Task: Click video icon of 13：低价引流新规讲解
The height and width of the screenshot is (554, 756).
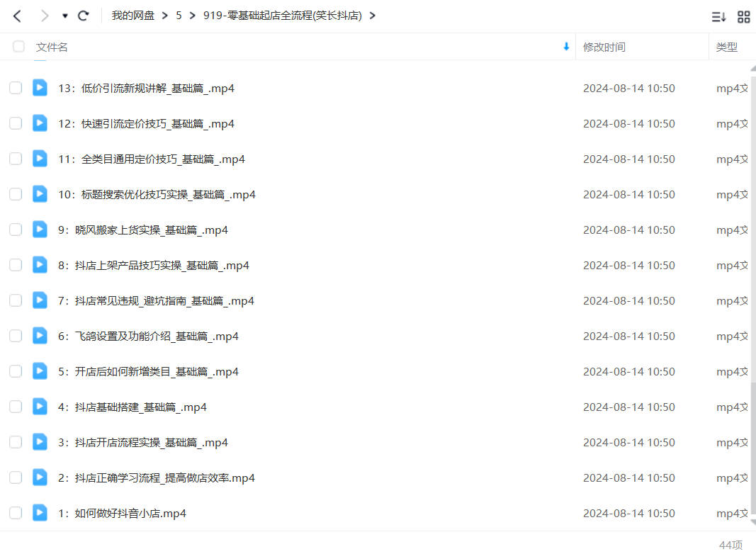Action: [40, 88]
